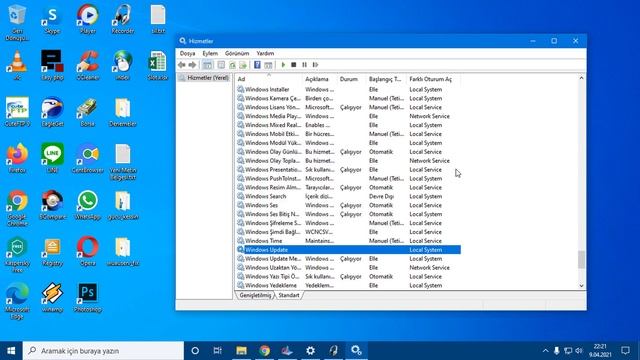
Task: Select the Firefox desktop icon
Action: pyautogui.click(x=17, y=158)
